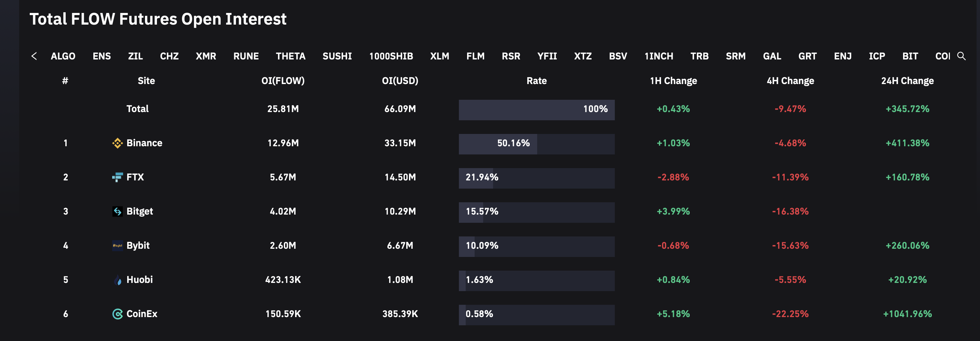
Task: Open the BSV coin tab
Action: click(x=618, y=56)
